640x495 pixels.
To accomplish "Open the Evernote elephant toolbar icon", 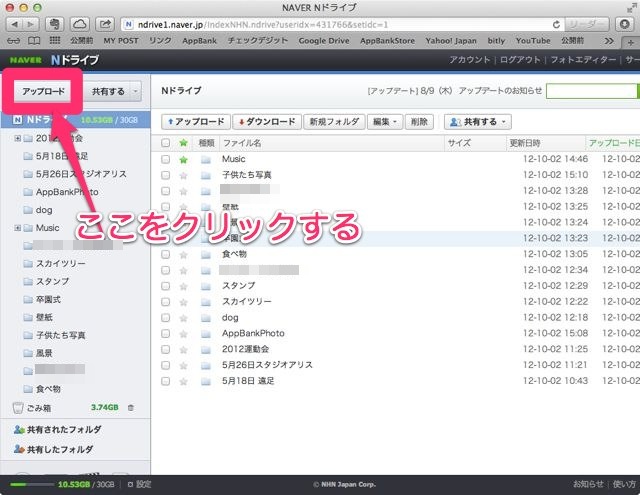I will tap(54, 24).
